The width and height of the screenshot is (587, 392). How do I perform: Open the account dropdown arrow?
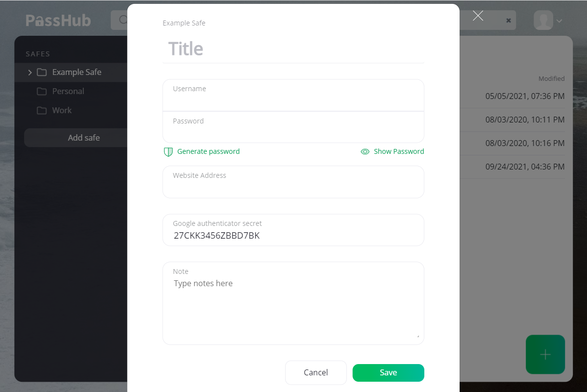[x=559, y=21]
